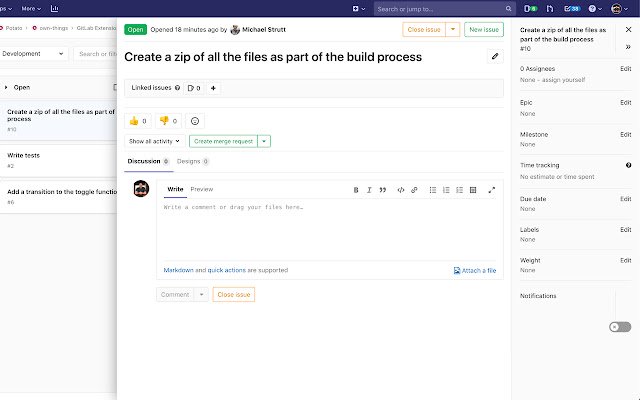Open merge requests icon in top navbar

[550, 9]
